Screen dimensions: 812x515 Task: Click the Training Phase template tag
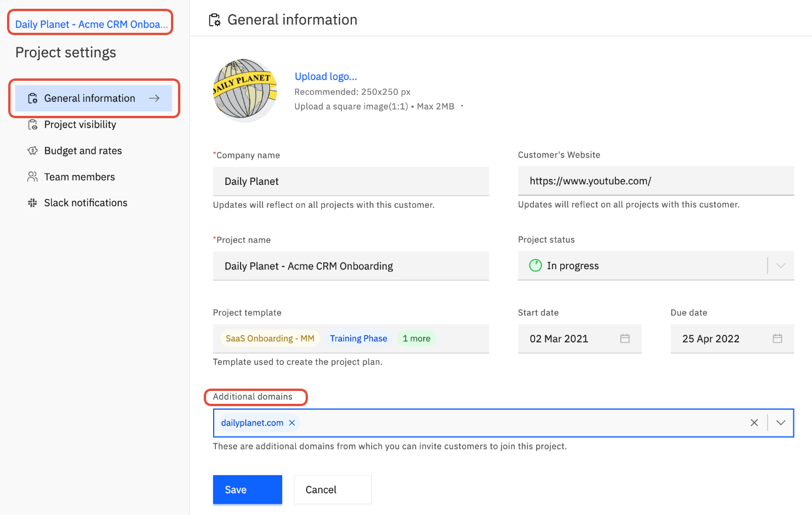click(x=358, y=339)
